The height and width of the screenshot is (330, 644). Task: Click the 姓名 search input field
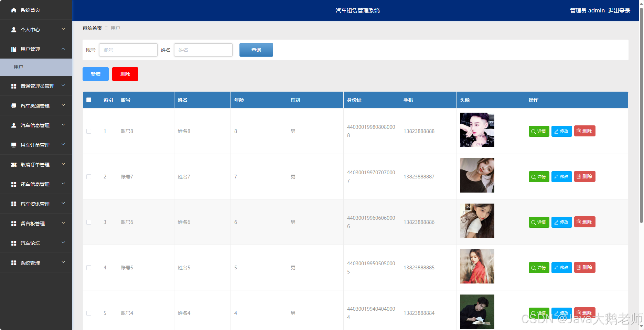[x=203, y=50]
